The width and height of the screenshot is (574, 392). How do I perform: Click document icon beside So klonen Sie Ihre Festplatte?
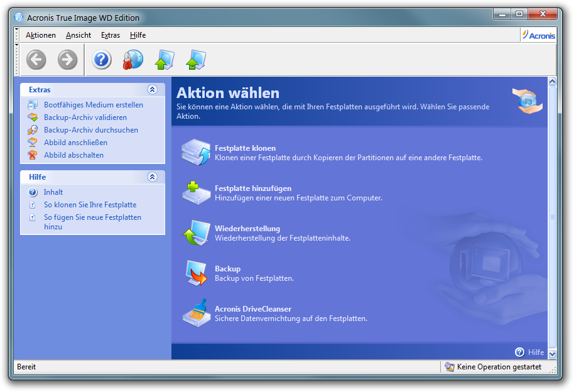point(33,205)
